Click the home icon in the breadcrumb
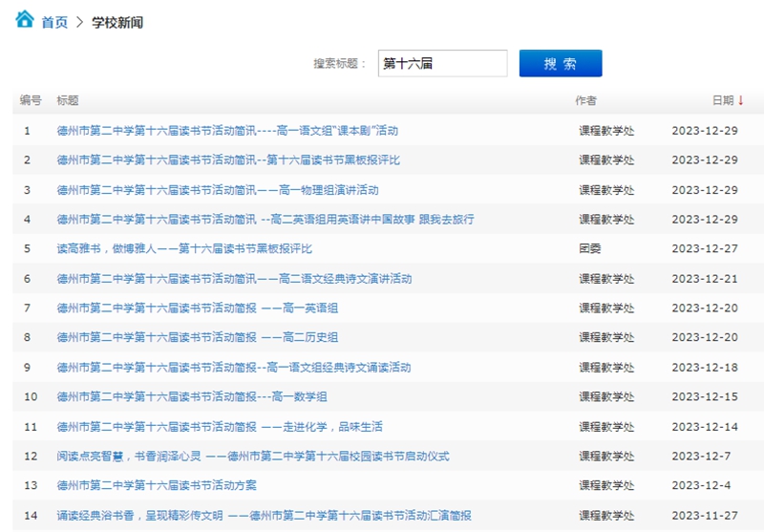 25,19
